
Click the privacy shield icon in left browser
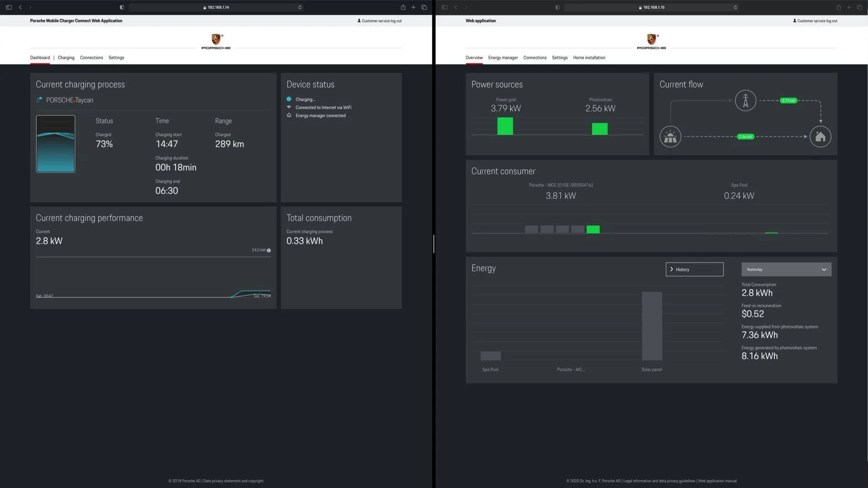pyautogui.click(x=122, y=7)
